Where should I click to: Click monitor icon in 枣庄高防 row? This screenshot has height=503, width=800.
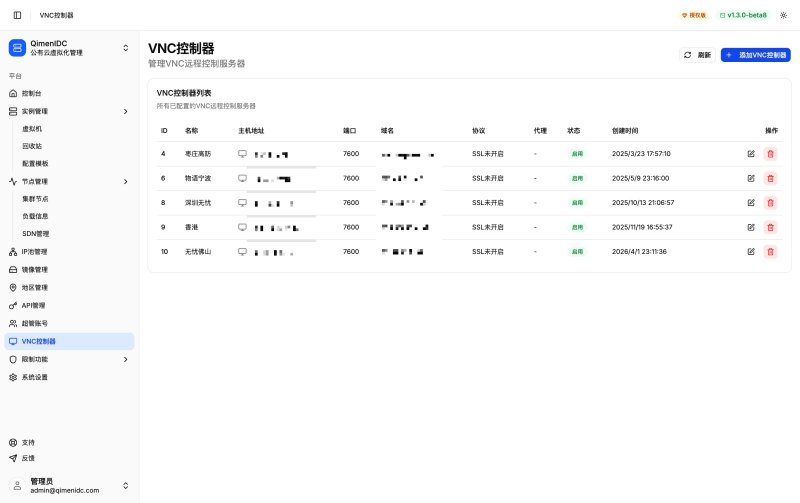242,154
